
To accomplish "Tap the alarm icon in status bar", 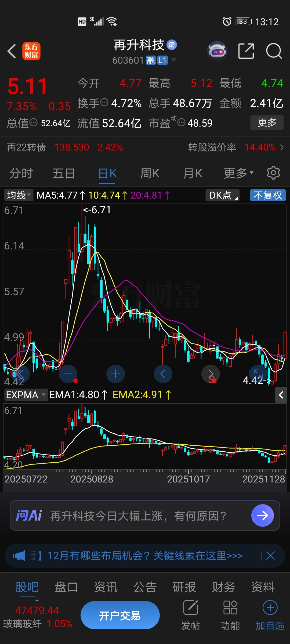I will [x=227, y=21].
